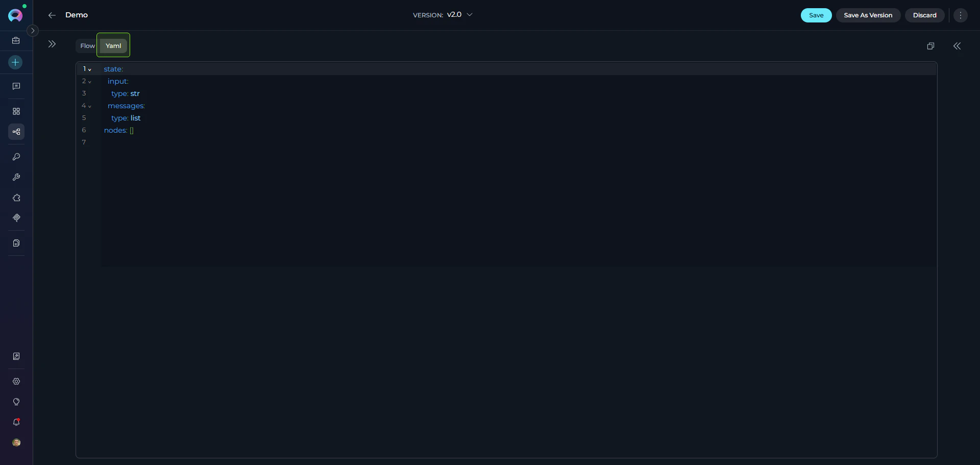Image resolution: width=980 pixels, height=465 pixels.
Task: Switch to the Flow tab
Action: (x=87, y=45)
